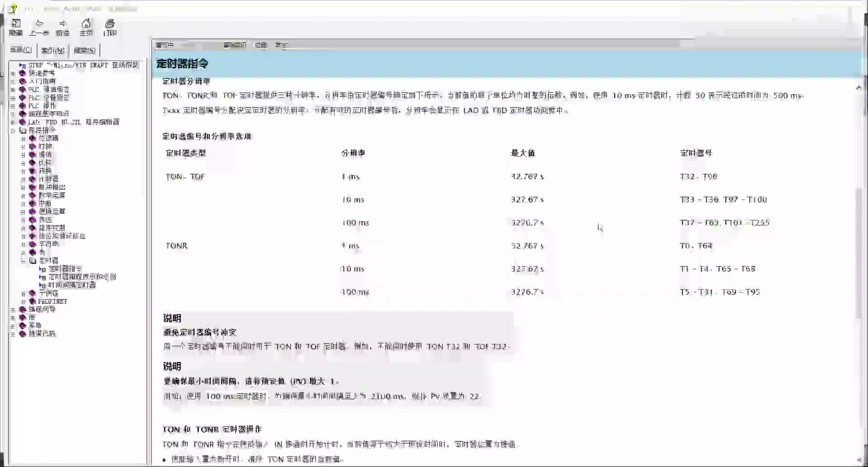The width and height of the screenshot is (868, 467).
Task: Click the page icon beside 定时器指令
Action: click(x=42, y=269)
